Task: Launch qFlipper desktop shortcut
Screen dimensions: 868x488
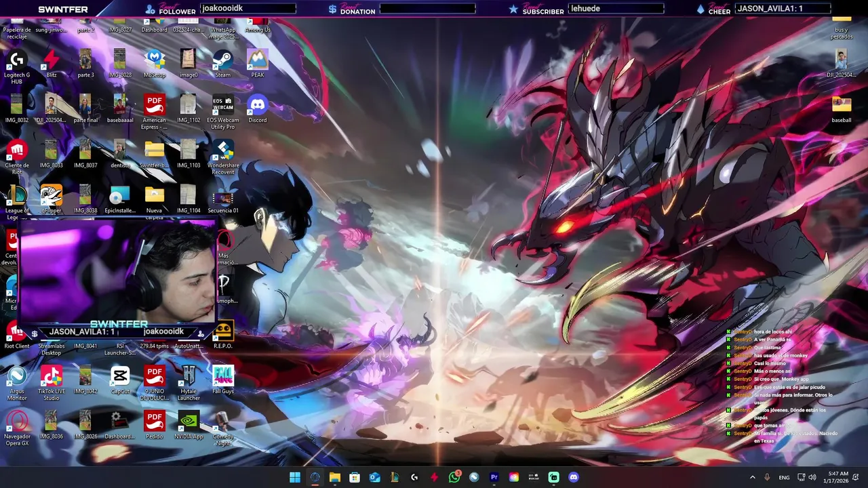Action: pyautogui.click(x=52, y=199)
